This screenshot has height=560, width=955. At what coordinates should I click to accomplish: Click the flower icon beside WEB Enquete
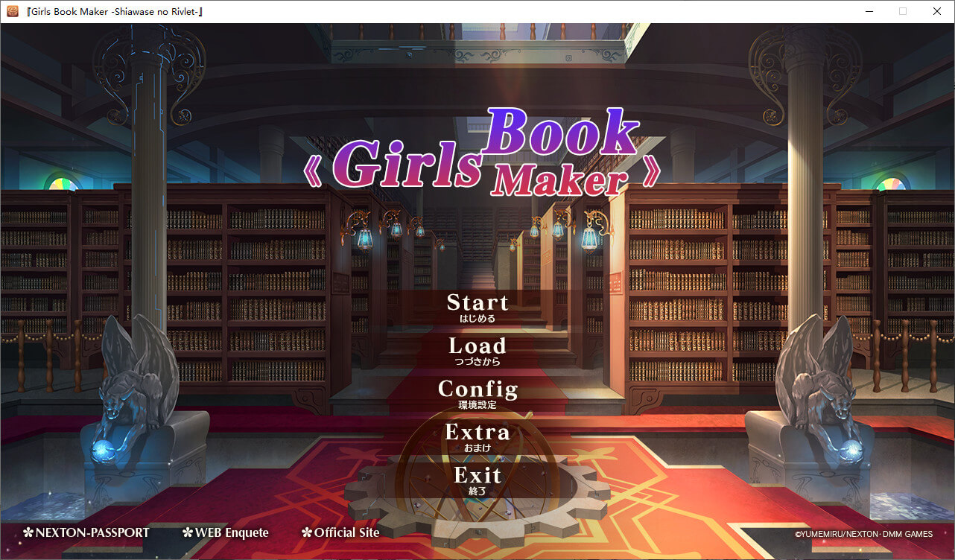click(x=188, y=532)
